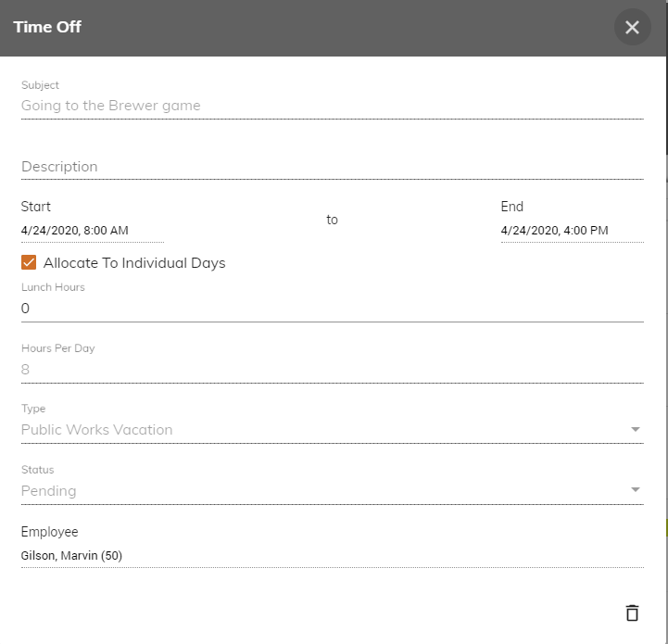Click the Allocate To Individual Days label
This screenshot has width=668, height=644.
(x=134, y=263)
